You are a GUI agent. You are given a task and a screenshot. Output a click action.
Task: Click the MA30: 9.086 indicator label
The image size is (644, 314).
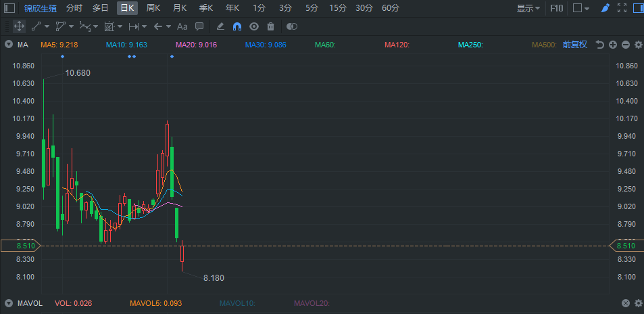tap(266, 45)
